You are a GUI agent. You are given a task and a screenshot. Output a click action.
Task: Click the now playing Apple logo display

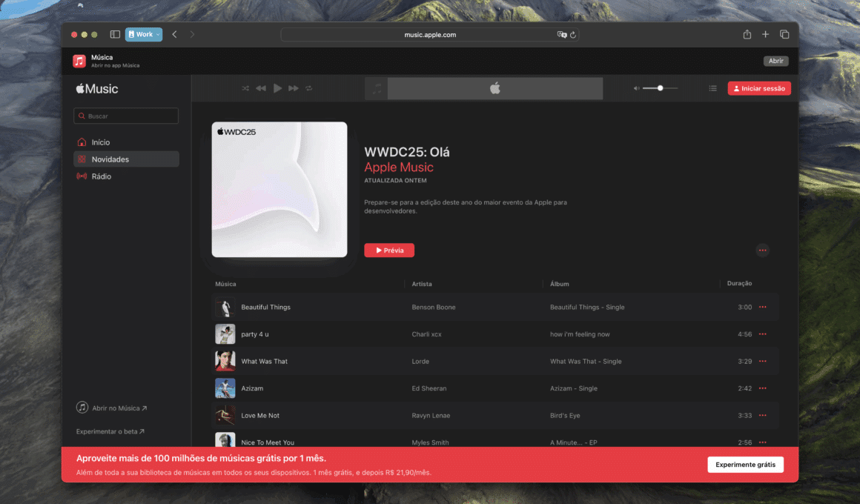tap(494, 88)
